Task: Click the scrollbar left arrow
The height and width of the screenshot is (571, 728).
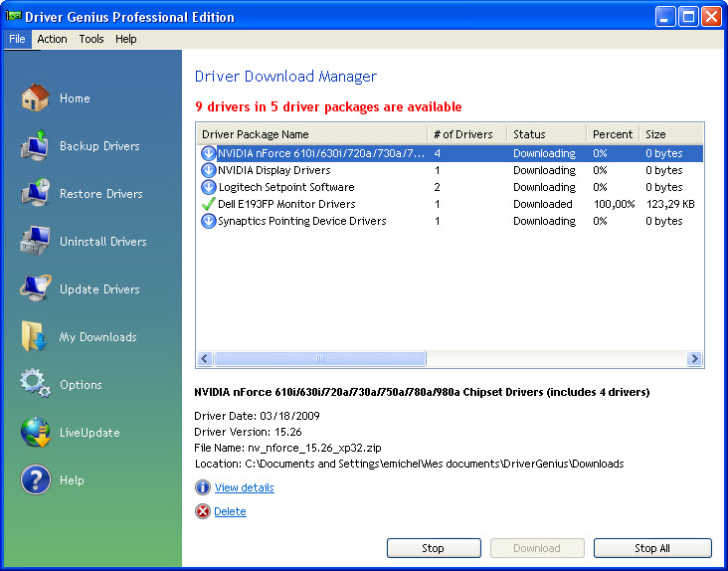Action: pos(205,359)
